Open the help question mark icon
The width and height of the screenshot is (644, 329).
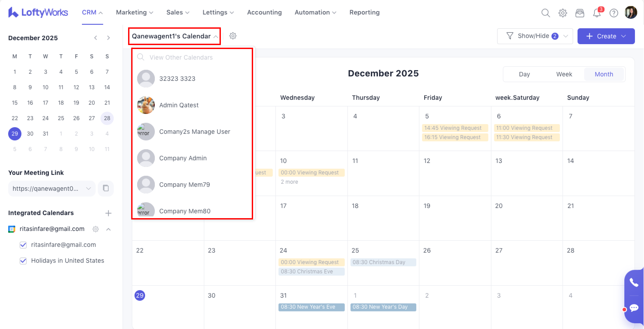click(614, 13)
